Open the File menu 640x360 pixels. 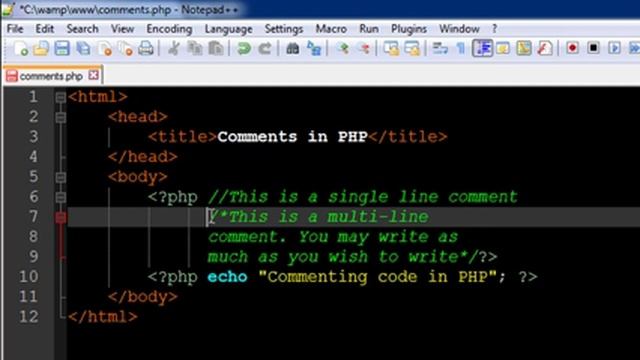coord(15,29)
